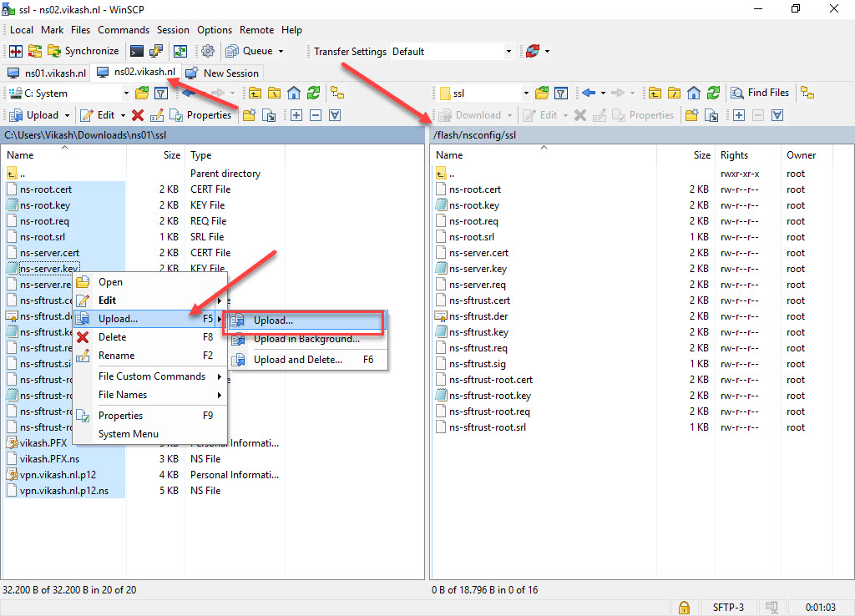Open the New Session tab
The image size is (855, 616).
click(x=222, y=73)
